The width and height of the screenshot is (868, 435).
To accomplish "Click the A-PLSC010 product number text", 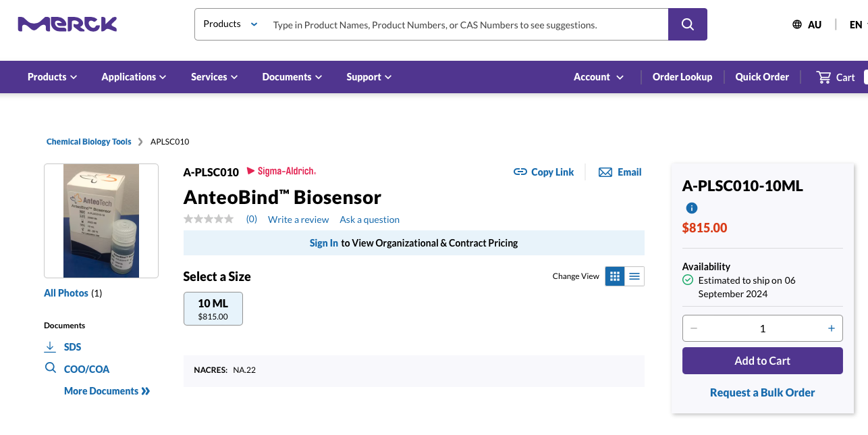I will click(x=211, y=172).
